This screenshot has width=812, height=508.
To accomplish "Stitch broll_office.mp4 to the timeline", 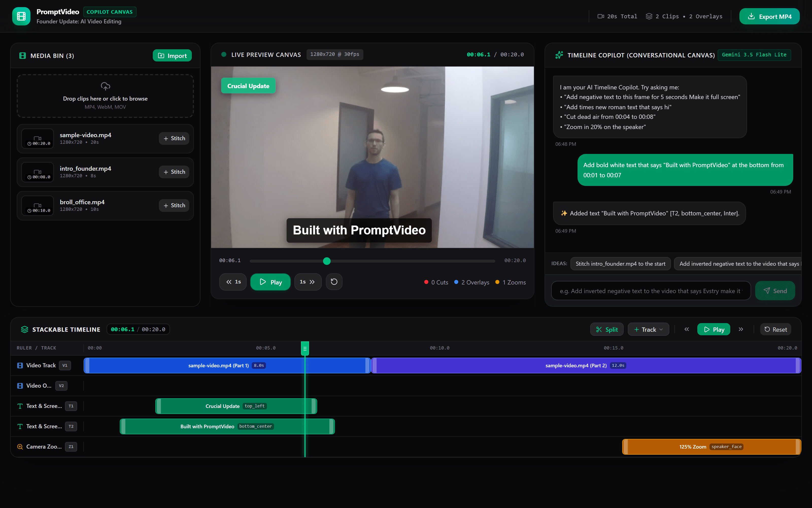I will point(174,205).
